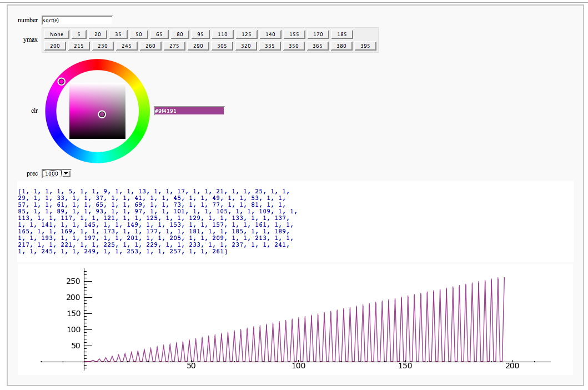Click the hue ring selector handle
The image size is (588, 390).
click(x=62, y=82)
